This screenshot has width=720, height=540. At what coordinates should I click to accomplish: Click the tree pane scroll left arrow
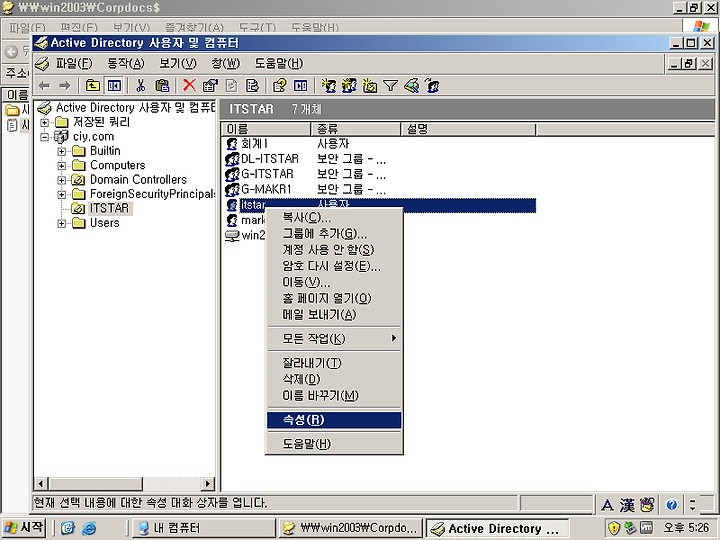point(41,484)
